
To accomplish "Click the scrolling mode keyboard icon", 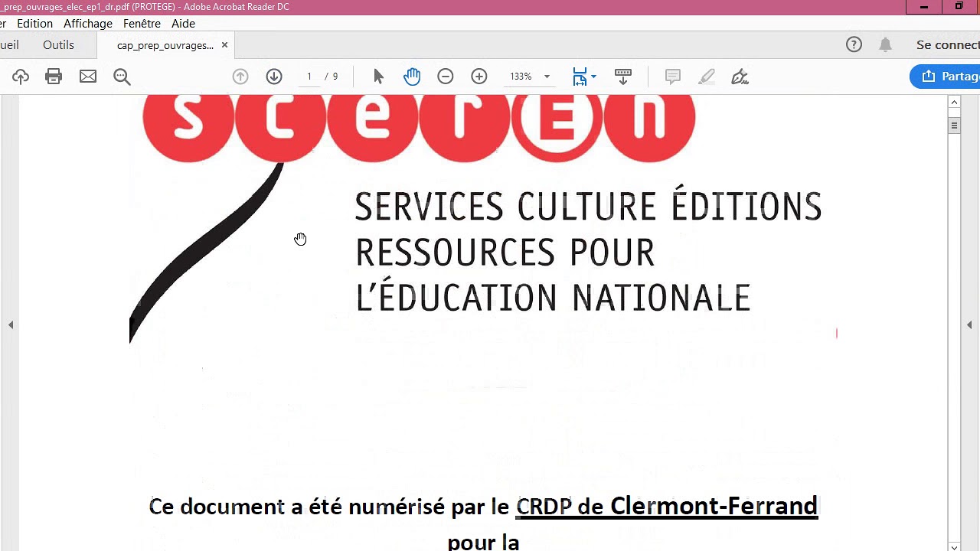I will coord(623,77).
